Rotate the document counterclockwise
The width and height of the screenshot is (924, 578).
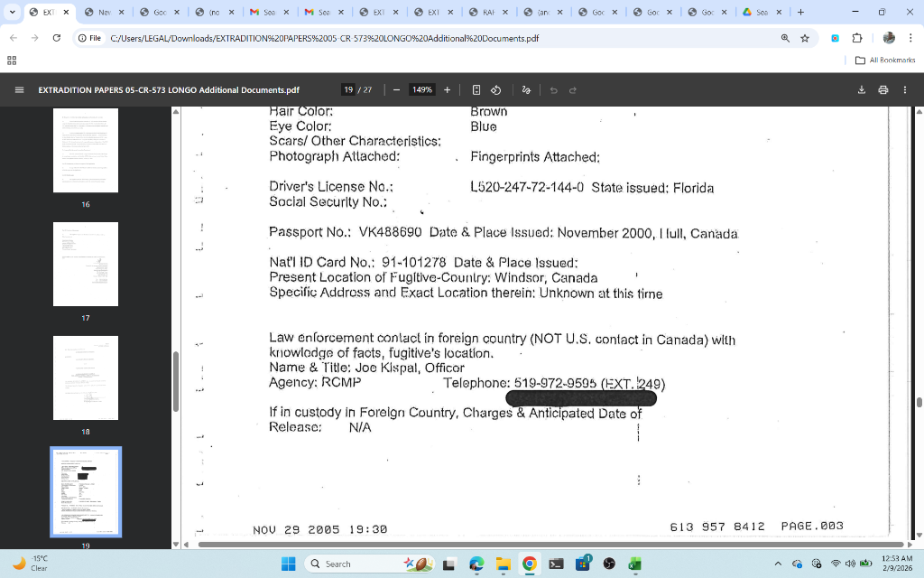[495, 90]
